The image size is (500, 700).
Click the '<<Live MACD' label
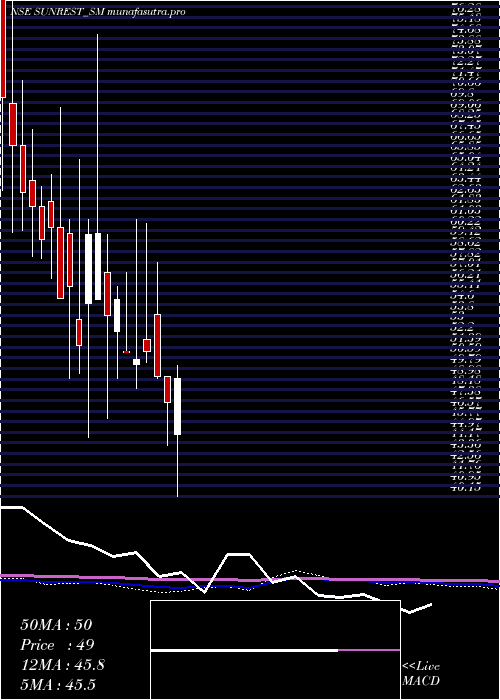[x=421, y=674]
